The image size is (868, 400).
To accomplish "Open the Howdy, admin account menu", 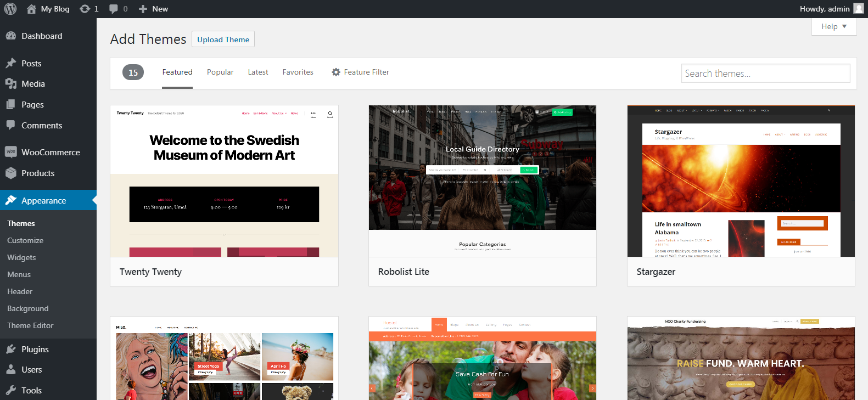I will [x=831, y=9].
